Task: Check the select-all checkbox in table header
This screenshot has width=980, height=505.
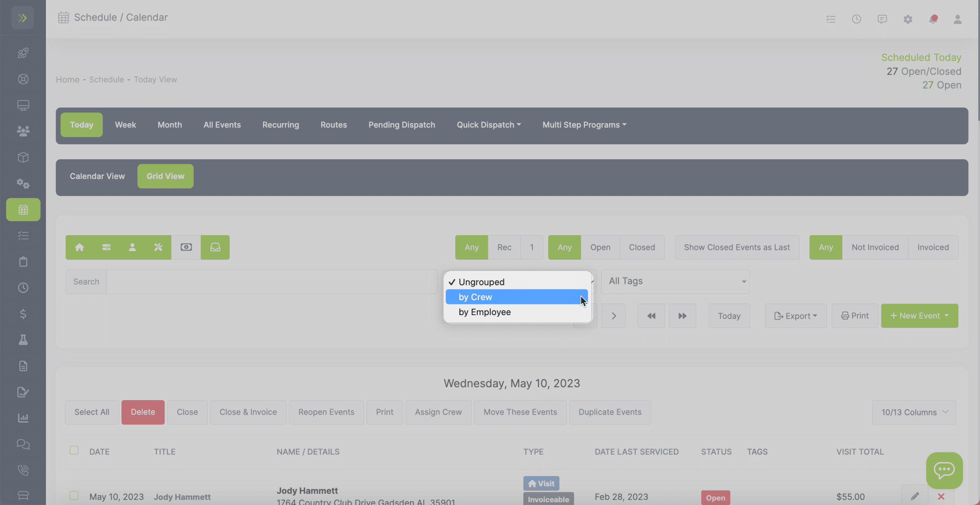Action: click(x=74, y=450)
